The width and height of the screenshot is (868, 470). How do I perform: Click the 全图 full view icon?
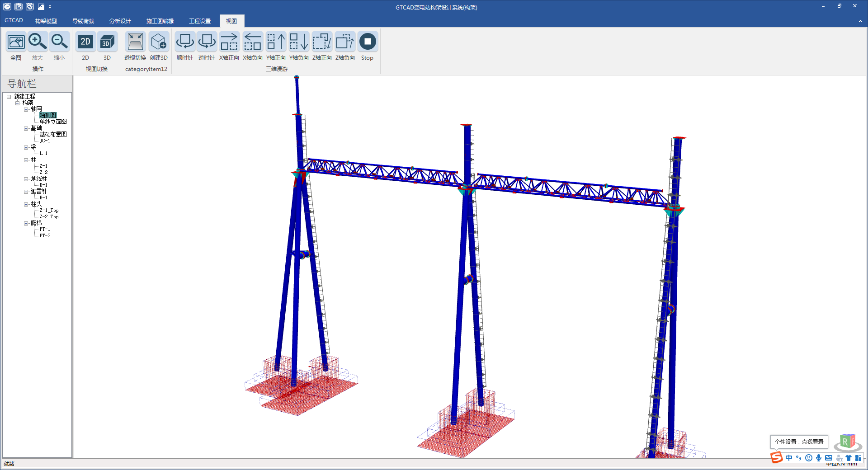point(16,42)
